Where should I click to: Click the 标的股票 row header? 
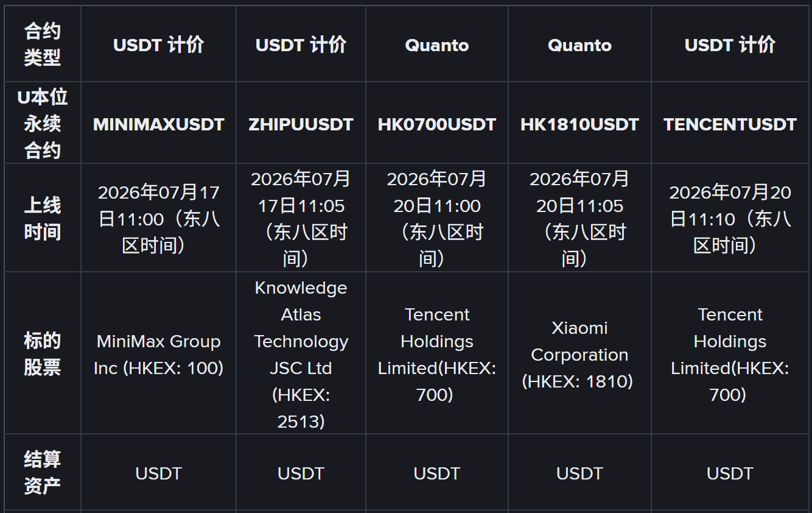[43, 354]
